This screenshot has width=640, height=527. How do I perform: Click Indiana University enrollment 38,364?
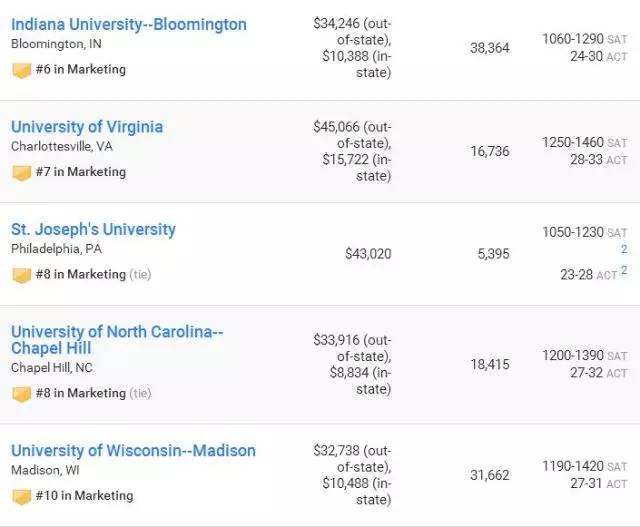tap(489, 47)
